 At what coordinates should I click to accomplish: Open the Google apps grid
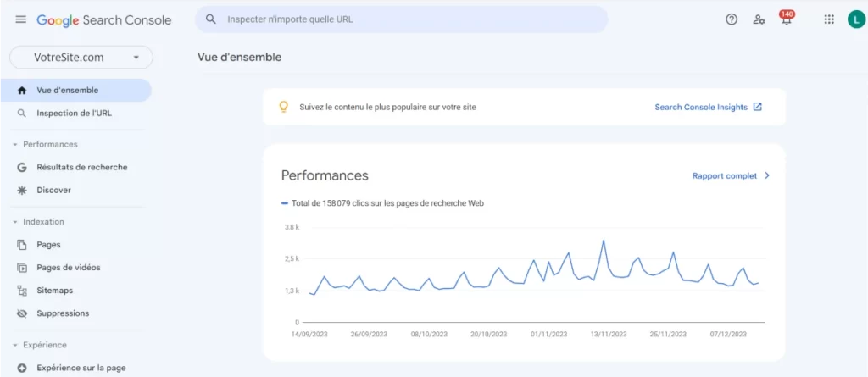tap(829, 19)
